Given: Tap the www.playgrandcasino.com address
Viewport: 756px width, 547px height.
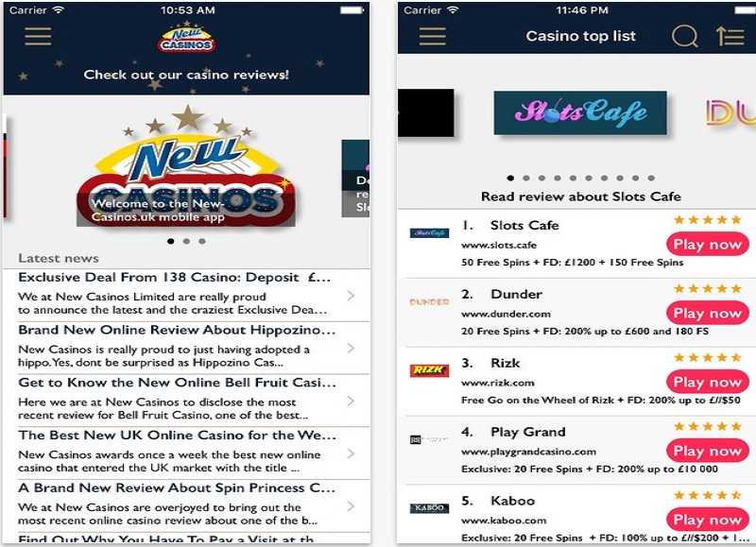Looking at the screenshot, I should 528,453.
